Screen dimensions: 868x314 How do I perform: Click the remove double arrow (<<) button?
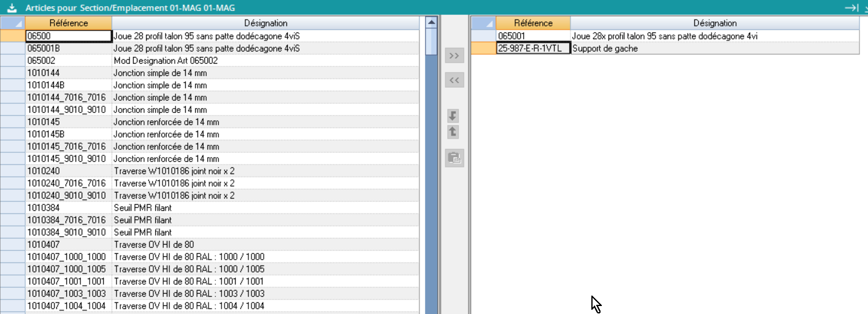tap(454, 80)
